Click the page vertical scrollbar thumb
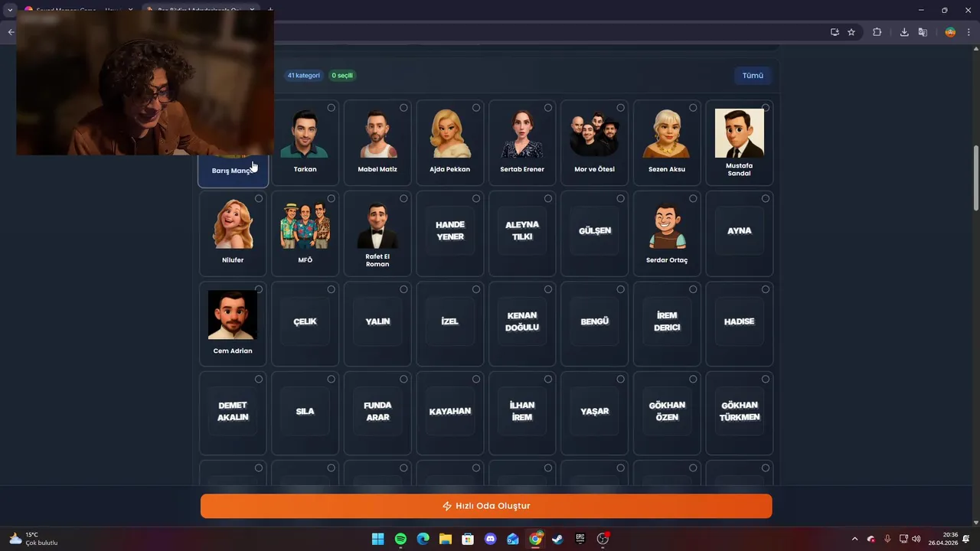This screenshot has height=551, width=980. pos(975,178)
